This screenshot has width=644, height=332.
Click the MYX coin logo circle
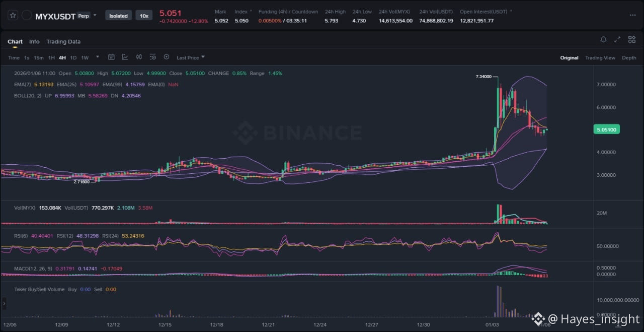click(27, 16)
